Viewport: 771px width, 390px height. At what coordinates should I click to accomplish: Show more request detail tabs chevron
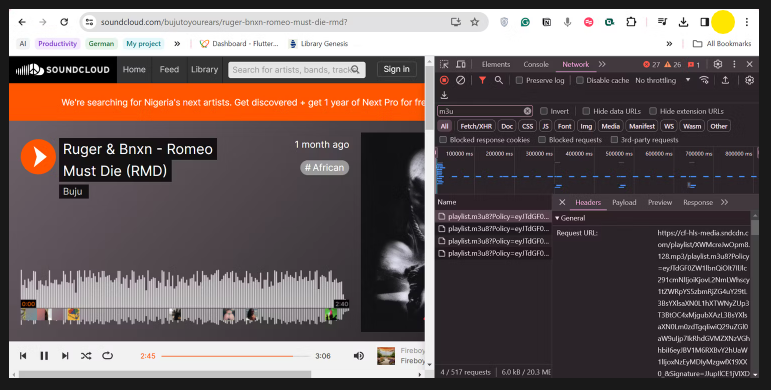724,203
